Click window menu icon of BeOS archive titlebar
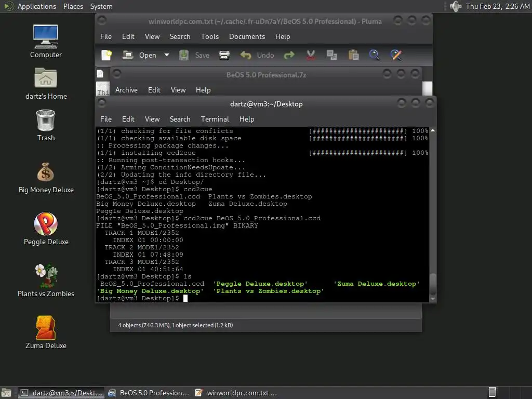Viewport: 532px width, 399px height. tap(117, 73)
